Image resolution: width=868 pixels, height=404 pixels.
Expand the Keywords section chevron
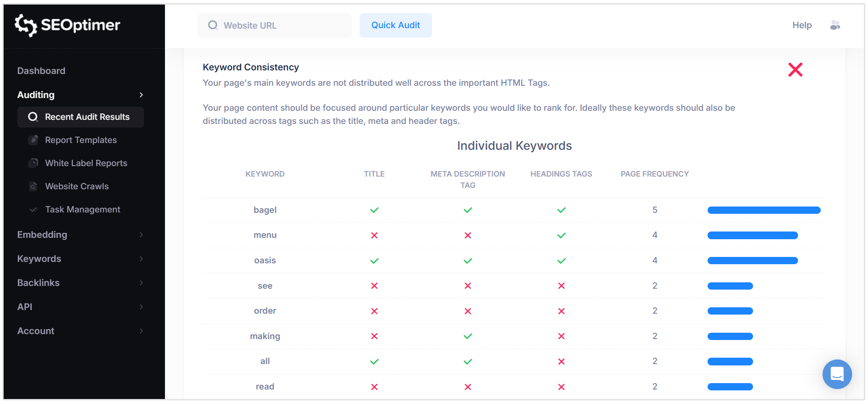141,259
